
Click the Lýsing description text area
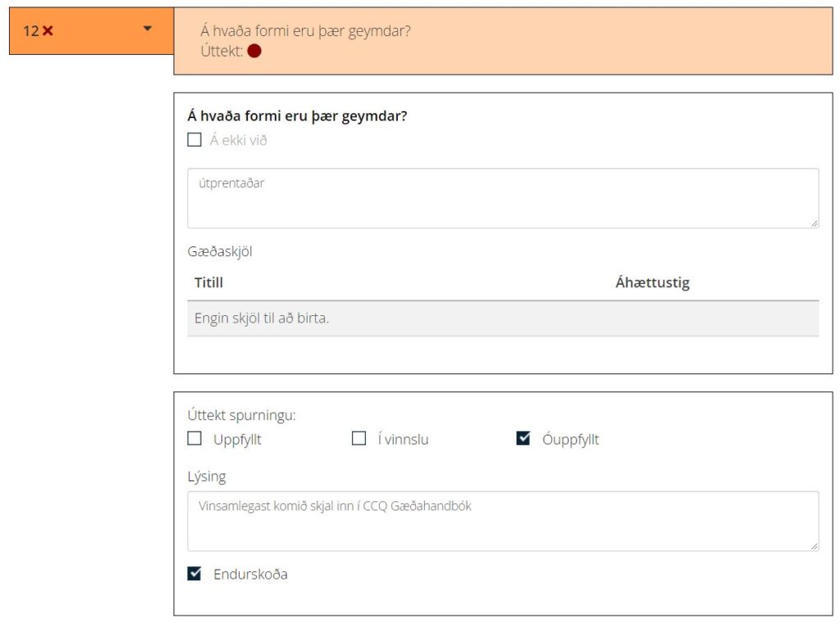coord(503,521)
